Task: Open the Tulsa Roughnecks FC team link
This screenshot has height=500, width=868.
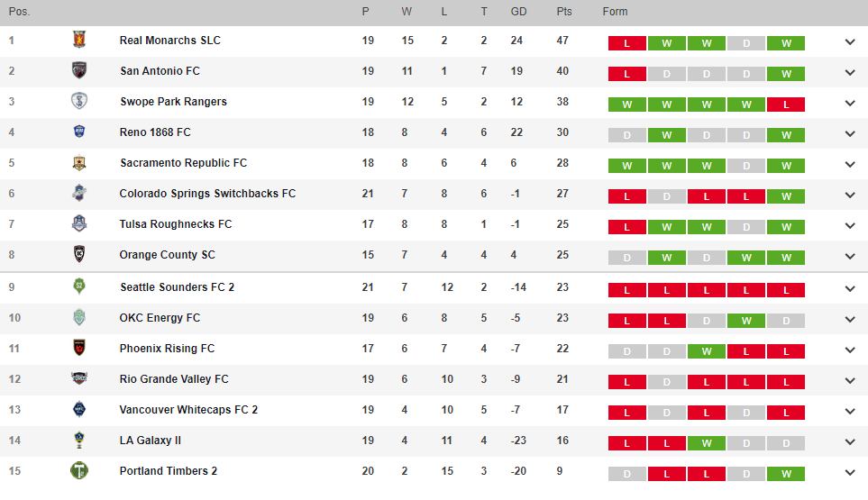Action: pyautogui.click(x=176, y=224)
